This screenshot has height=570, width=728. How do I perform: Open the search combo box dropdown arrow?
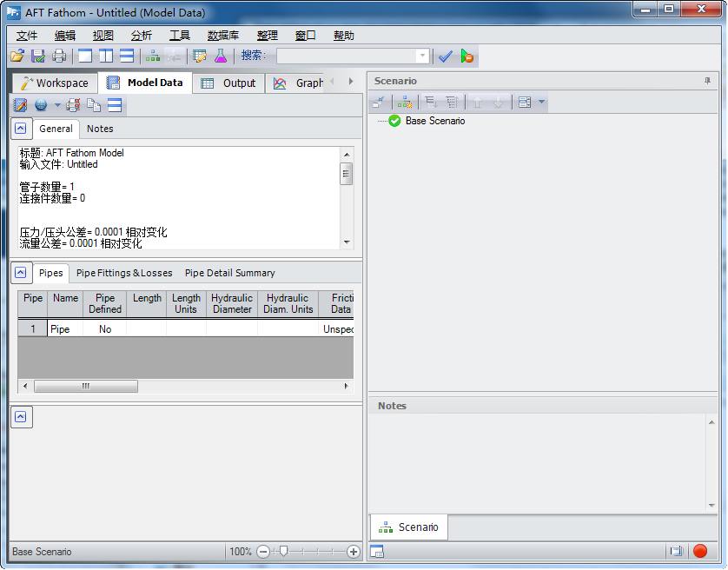point(422,56)
